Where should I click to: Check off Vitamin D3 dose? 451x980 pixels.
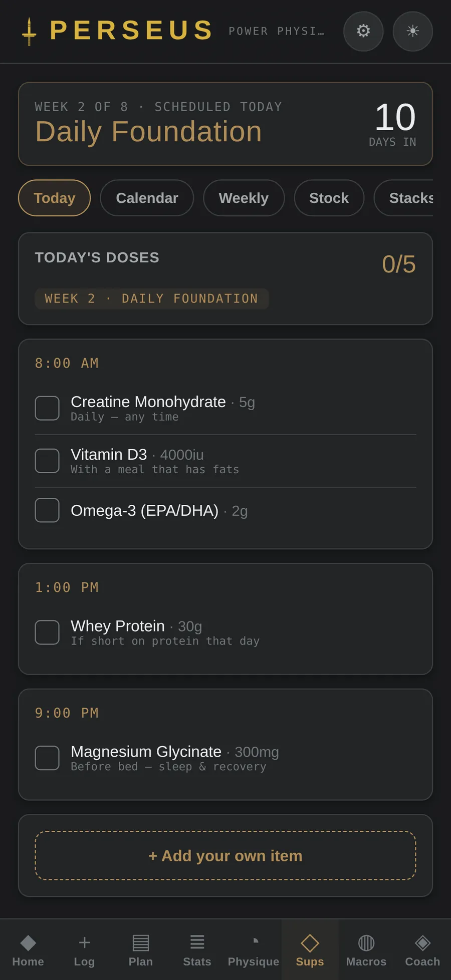47,461
